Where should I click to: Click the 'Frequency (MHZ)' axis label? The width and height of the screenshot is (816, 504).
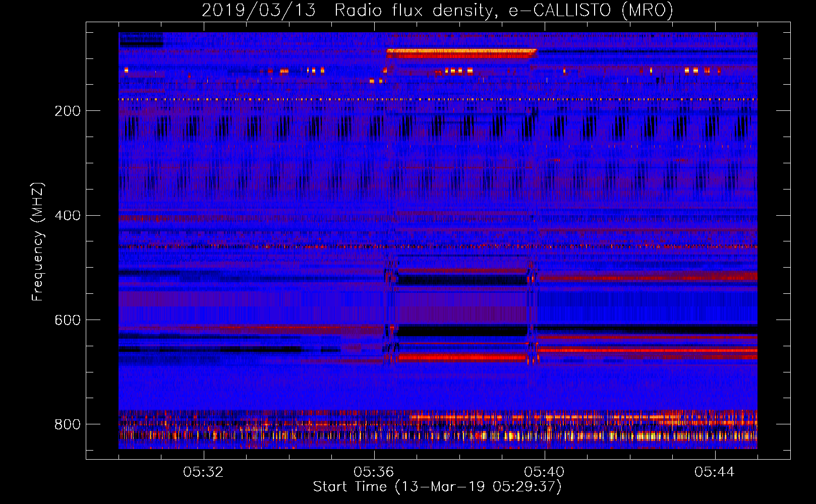[x=38, y=241]
